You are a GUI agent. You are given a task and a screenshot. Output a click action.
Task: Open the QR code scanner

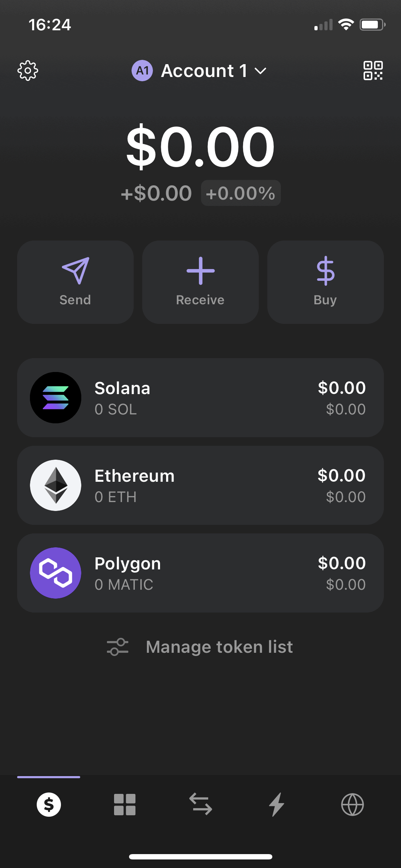[373, 71]
